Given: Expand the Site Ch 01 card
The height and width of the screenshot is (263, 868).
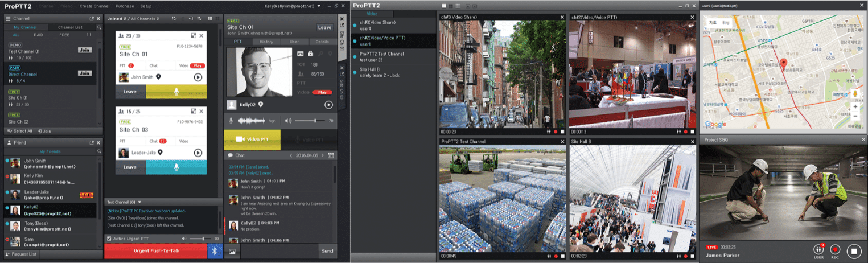Looking at the screenshot, I should 194,35.
